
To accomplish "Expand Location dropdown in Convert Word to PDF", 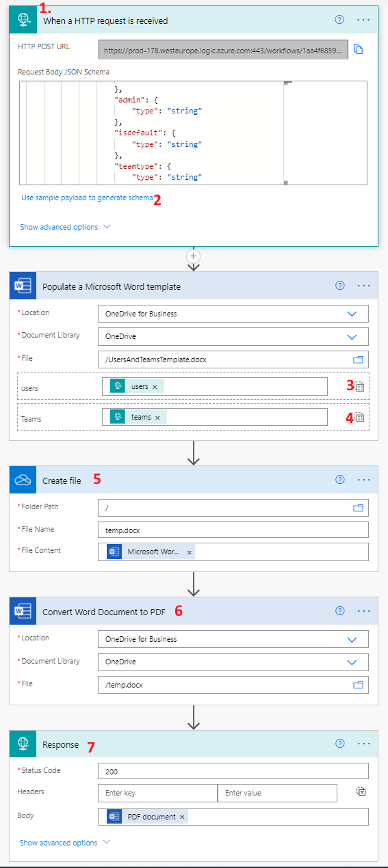I will coord(352,639).
